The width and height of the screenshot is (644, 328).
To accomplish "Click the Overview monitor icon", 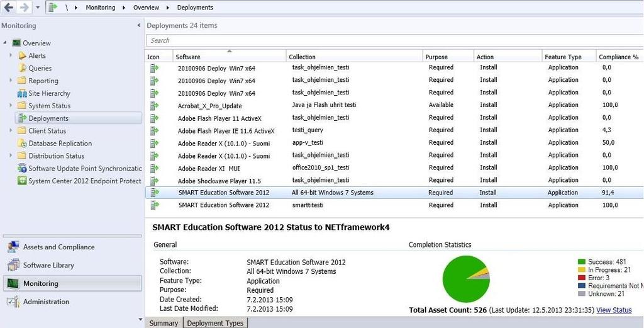I will 17,43.
